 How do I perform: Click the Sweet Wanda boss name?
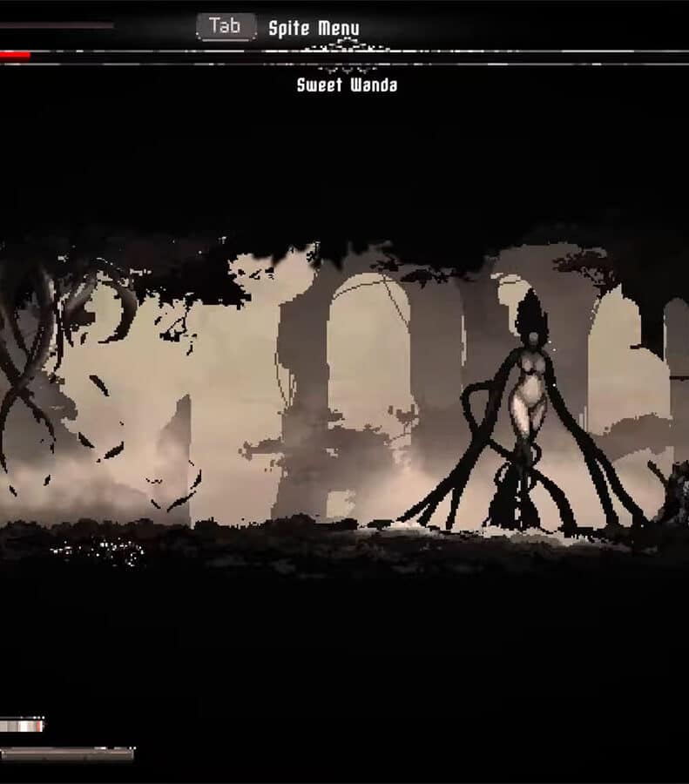pos(347,85)
